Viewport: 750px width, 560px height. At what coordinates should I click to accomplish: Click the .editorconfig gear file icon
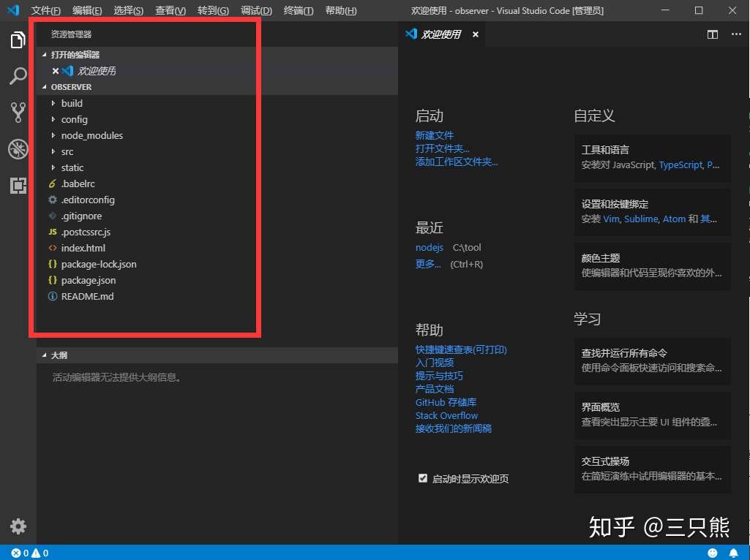point(53,200)
